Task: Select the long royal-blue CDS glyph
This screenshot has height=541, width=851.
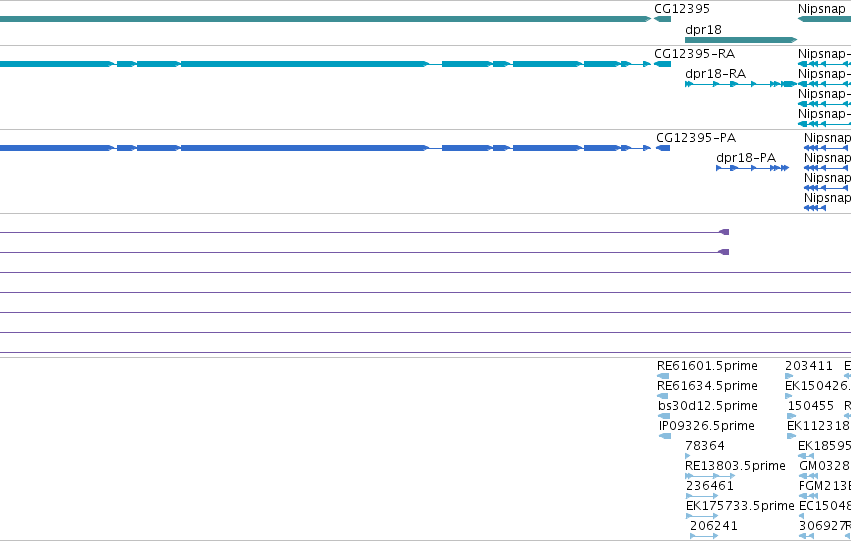Action: [325, 148]
